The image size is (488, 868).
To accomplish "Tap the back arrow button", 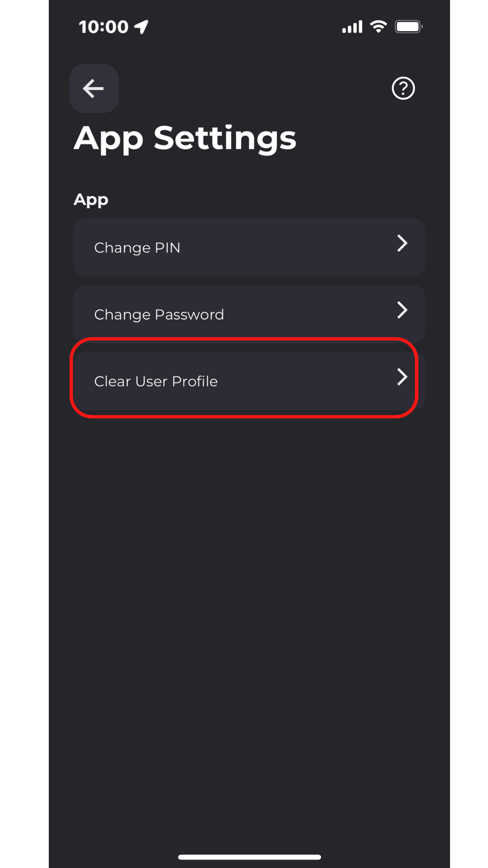I will click(94, 88).
